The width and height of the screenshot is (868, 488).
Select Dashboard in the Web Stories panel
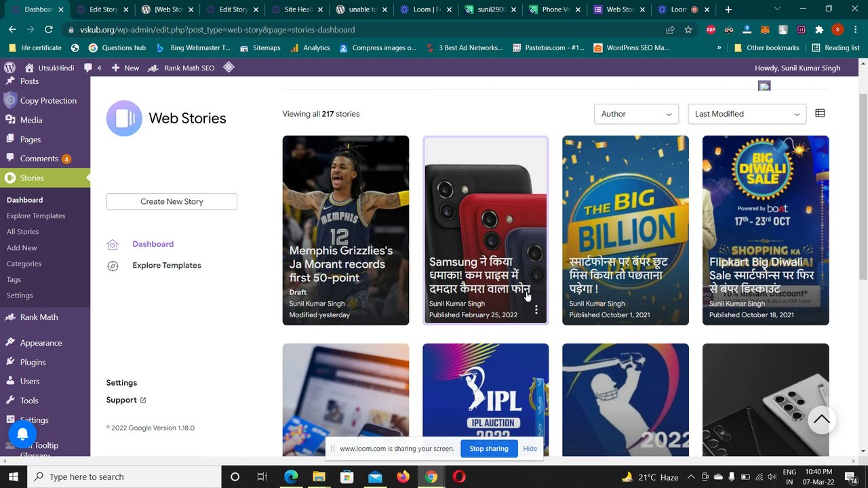153,244
